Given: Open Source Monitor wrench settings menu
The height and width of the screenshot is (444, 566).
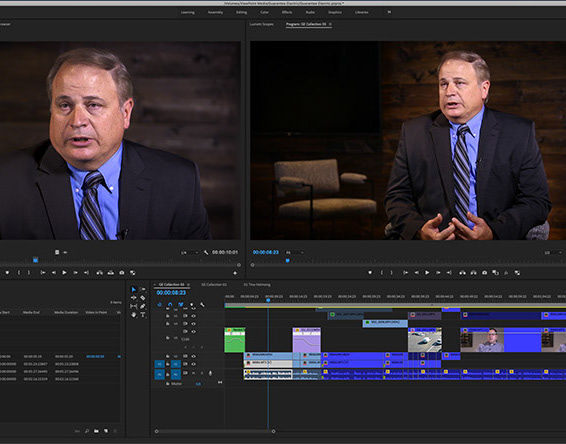Looking at the screenshot, I should 206,252.
